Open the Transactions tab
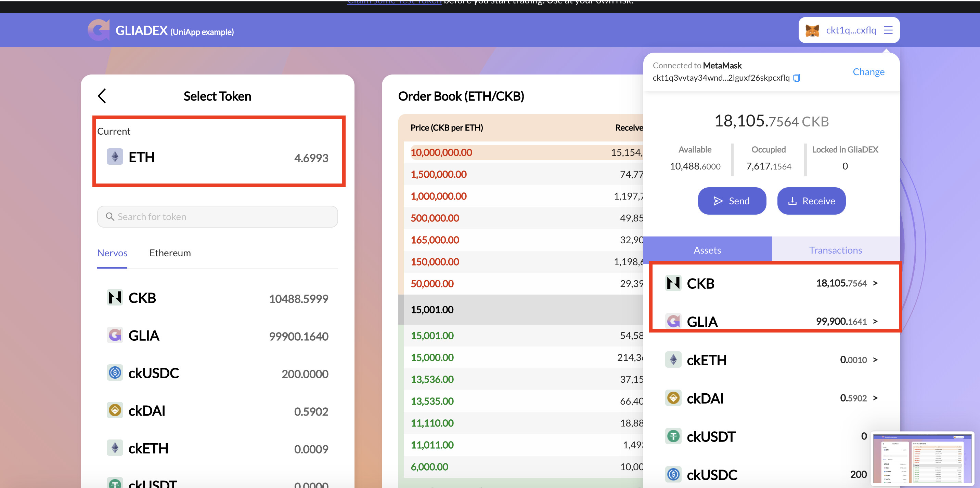Screen dimensions: 980x488 836,250
